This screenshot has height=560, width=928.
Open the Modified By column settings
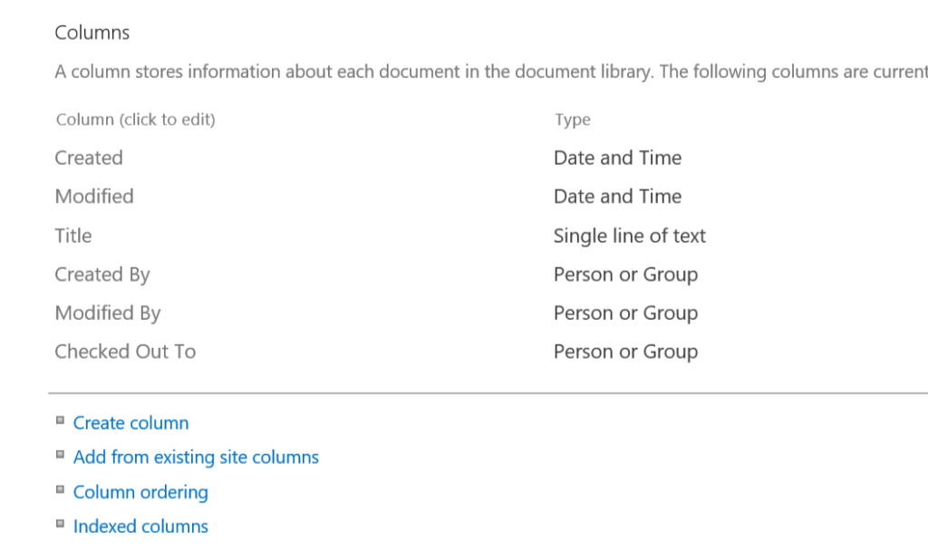tap(108, 314)
